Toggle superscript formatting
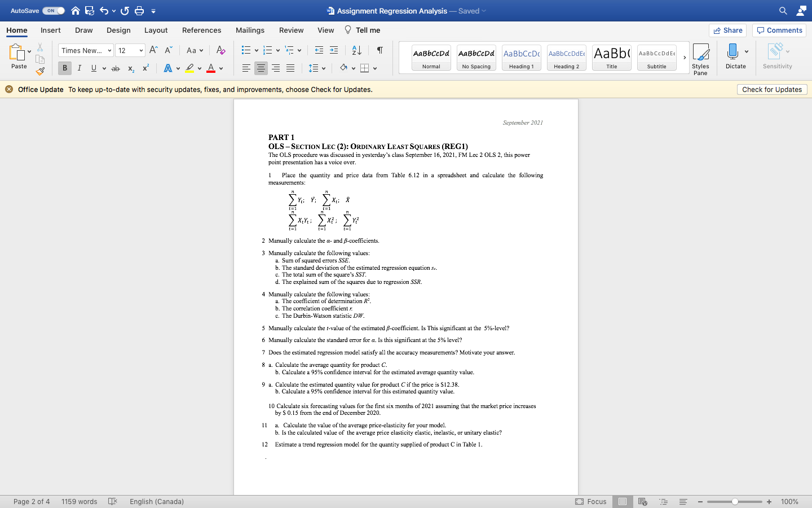This screenshot has width=812, height=508. [x=145, y=68]
